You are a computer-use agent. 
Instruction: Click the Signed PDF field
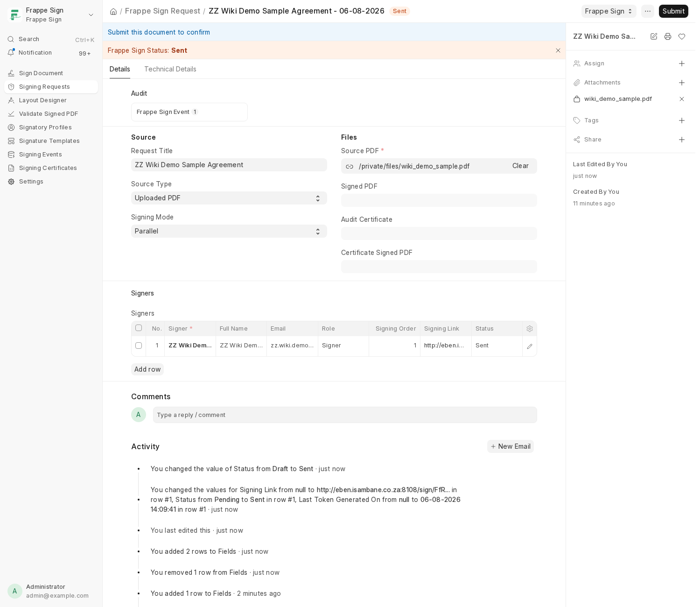(x=439, y=200)
